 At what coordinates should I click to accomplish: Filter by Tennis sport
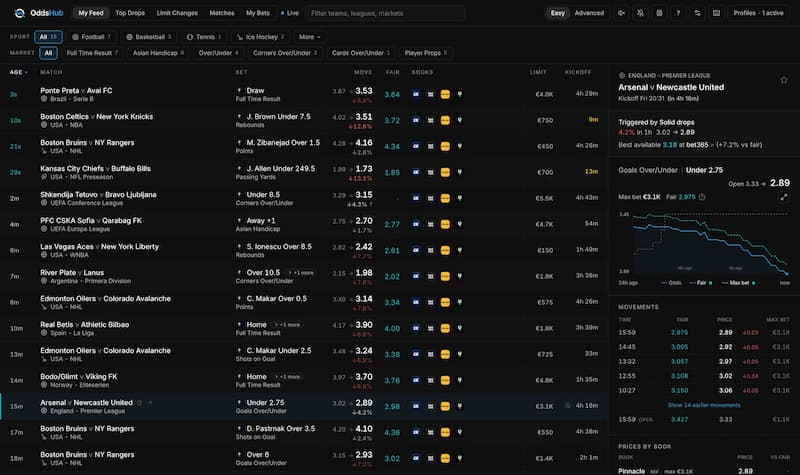point(204,37)
